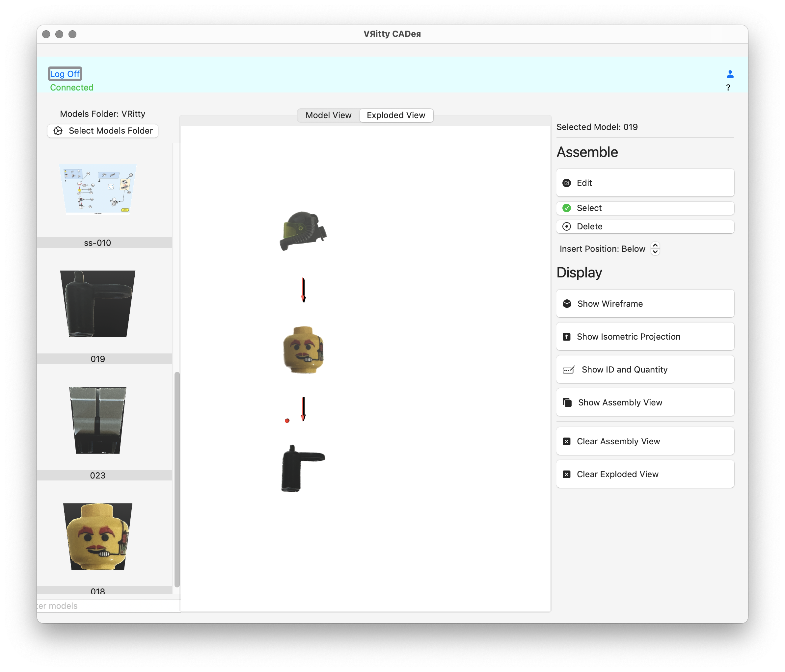Click the Show Wireframe cube icon

click(x=567, y=304)
